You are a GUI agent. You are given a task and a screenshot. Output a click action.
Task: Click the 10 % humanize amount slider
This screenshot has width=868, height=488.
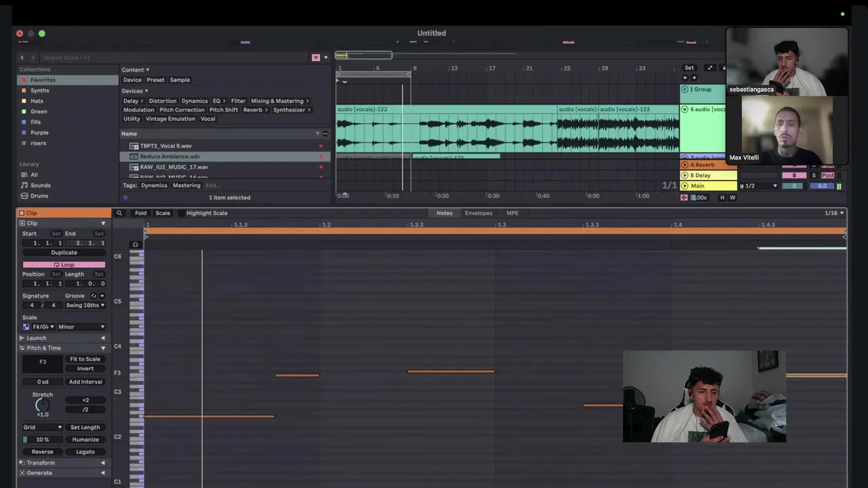[x=43, y=440]
